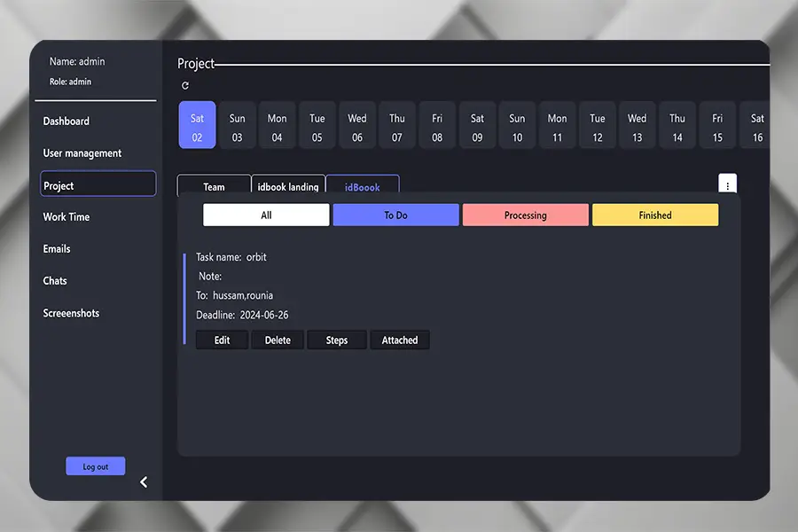View attached files for the orbit task
Screen dimensions: 798x532
(x=399, y=340)
